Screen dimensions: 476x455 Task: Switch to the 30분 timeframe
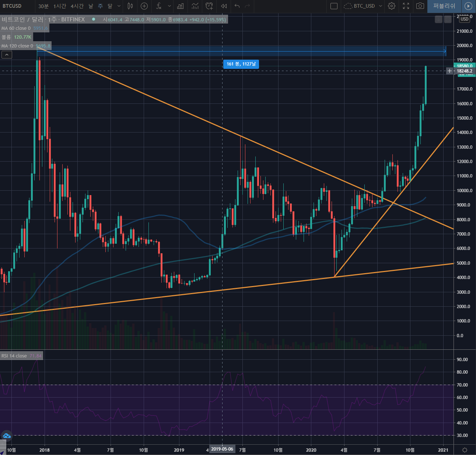[x=43, y=6]
